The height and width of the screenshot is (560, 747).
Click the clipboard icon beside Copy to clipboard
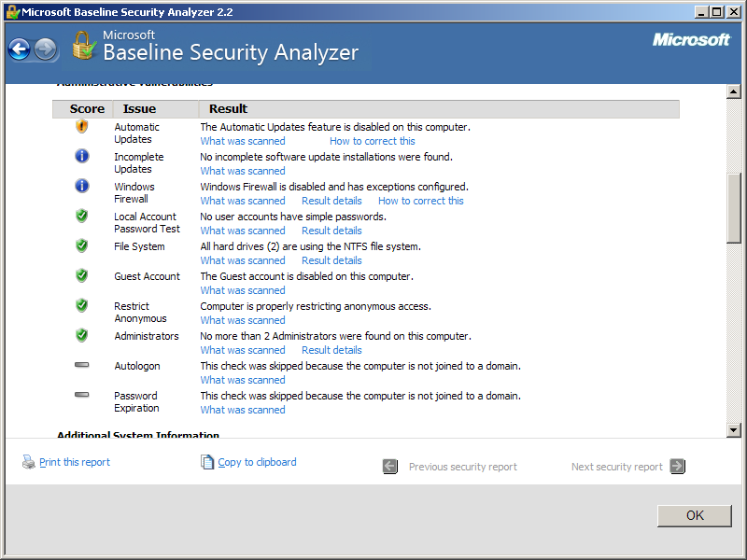[207, 462]
